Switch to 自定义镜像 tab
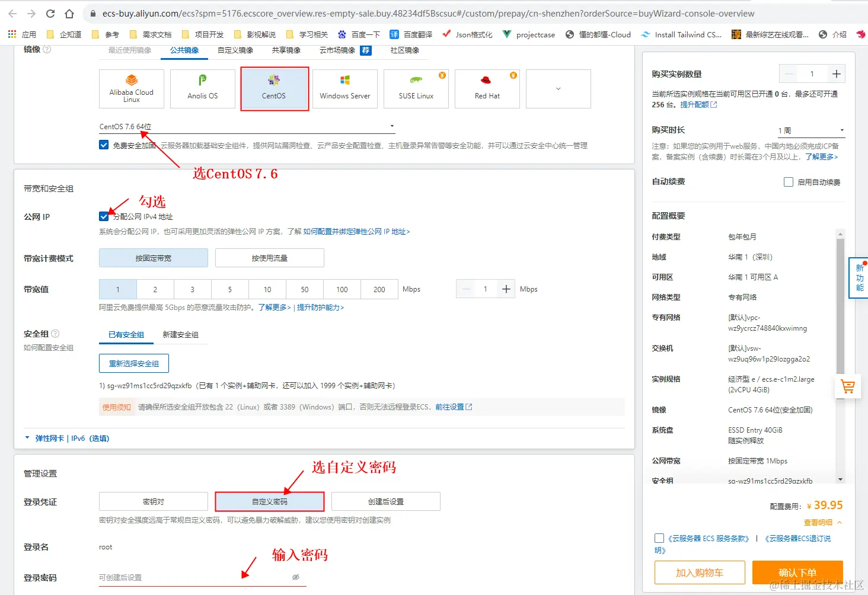The width and height of the screenshot is (868, 595). (x=235, y=50)
